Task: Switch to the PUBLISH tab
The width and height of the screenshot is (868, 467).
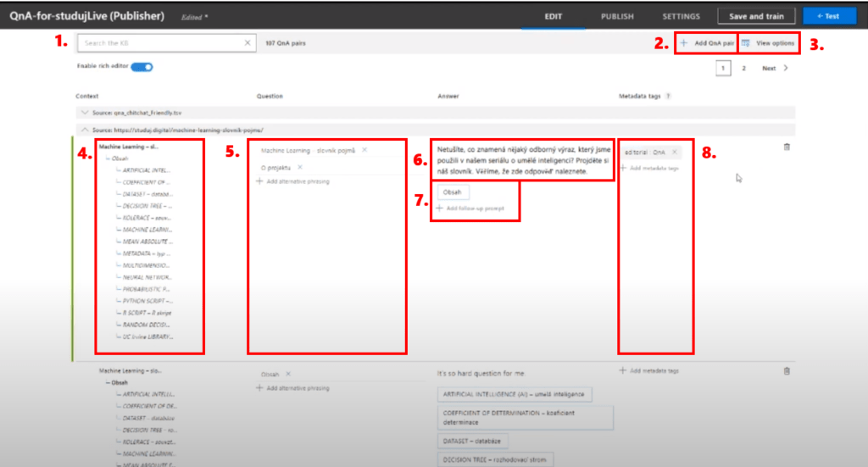Action: [617, 16]
